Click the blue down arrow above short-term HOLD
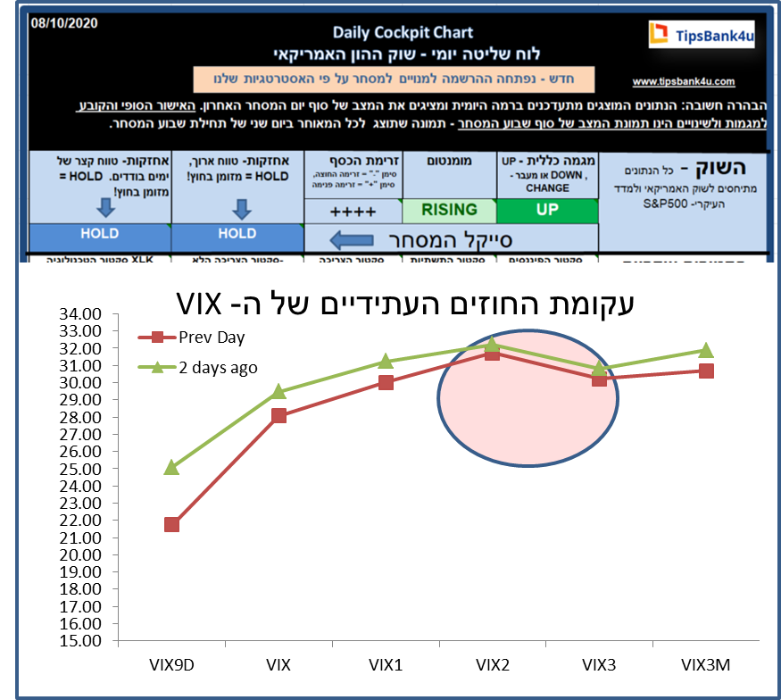This screenshot has height=700, width=781. pos(105,207)
